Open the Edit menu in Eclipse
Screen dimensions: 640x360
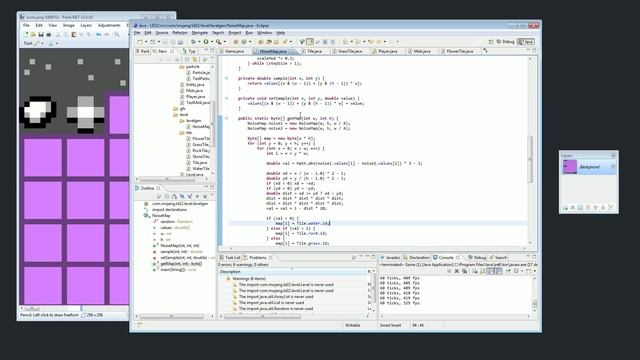148,33
